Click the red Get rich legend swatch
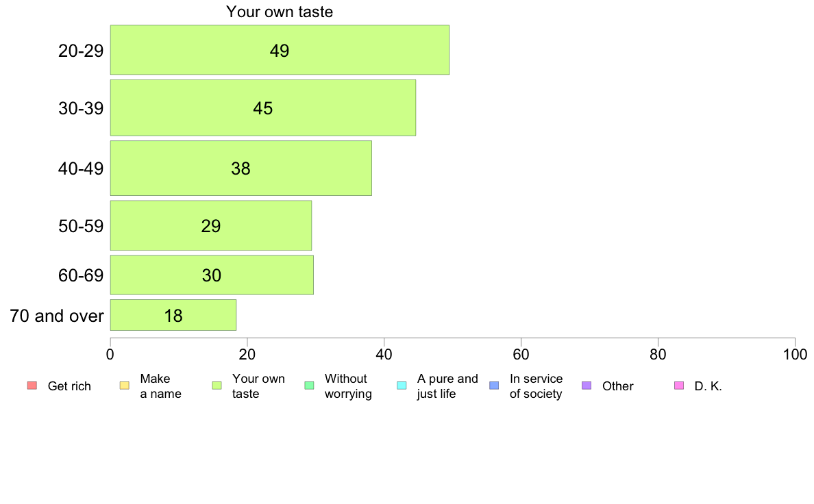Image resolution: width=814 pixels, height=504 pixels. point(32,386)
